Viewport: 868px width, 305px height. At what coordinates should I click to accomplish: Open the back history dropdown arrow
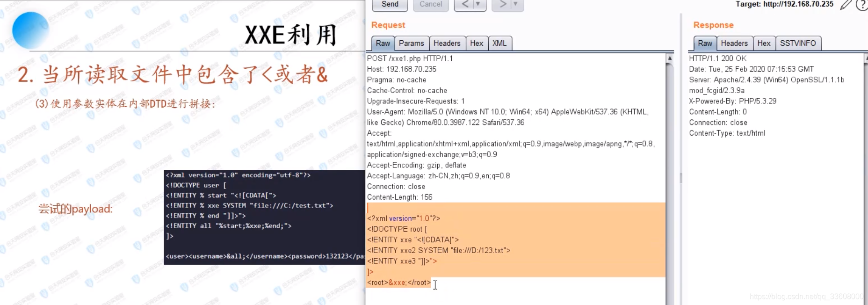click(478, 5)
